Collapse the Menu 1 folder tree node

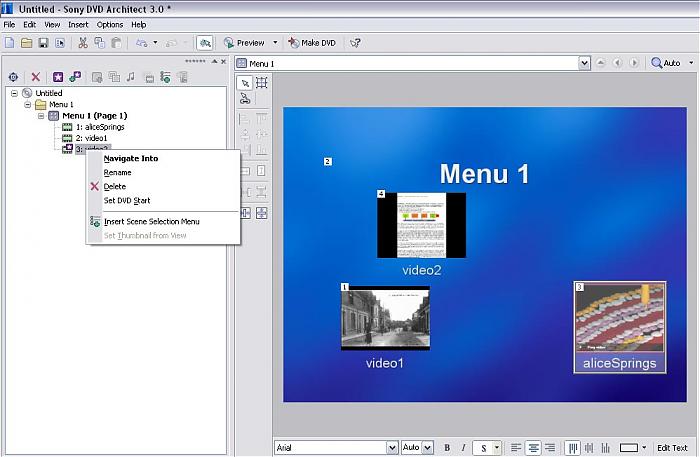coord(29,104)
